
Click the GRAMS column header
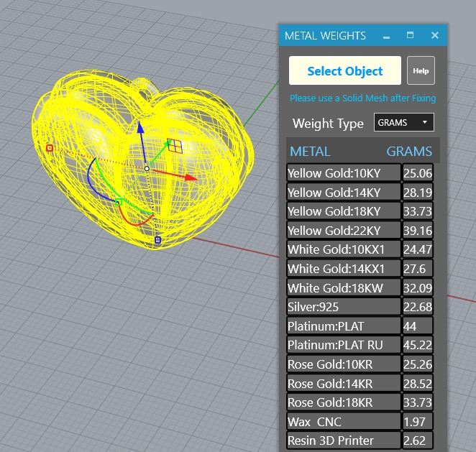click(409, 152)
